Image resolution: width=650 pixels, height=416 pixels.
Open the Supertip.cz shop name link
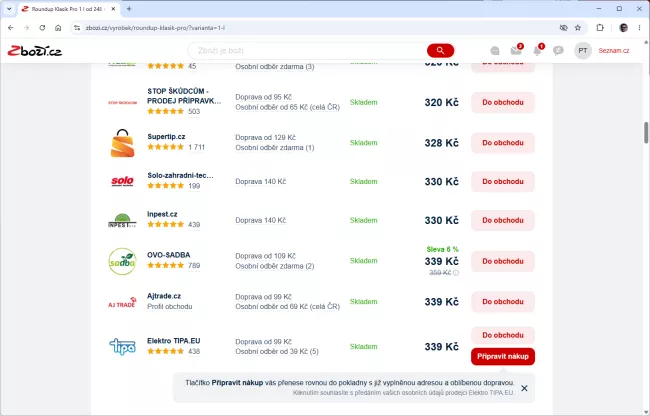point(166,137)
